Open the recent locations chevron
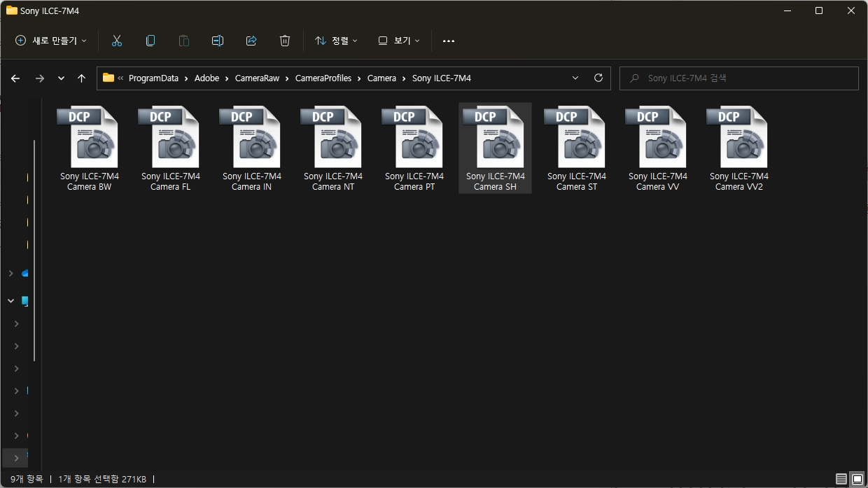The height and width of the screenshot is (488, 868). (x=61, y=78)
